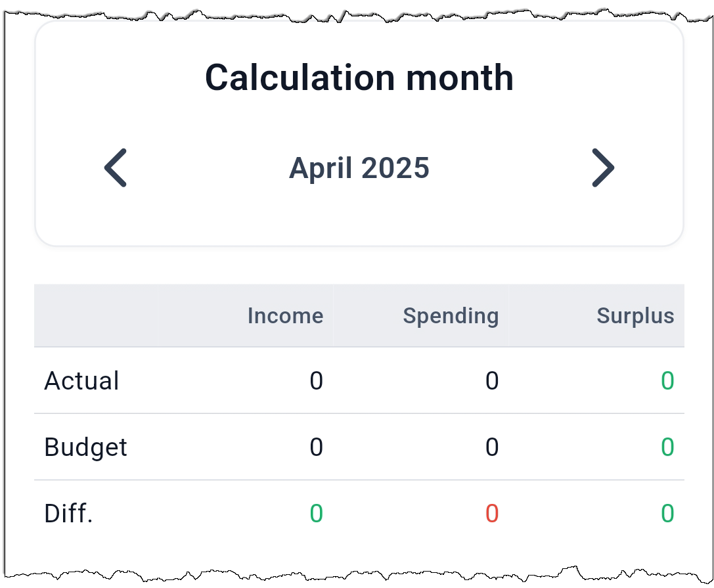This screenshot has width=714, height=588.
Task: Click the Diff. row label
Action: pos(69,513)
